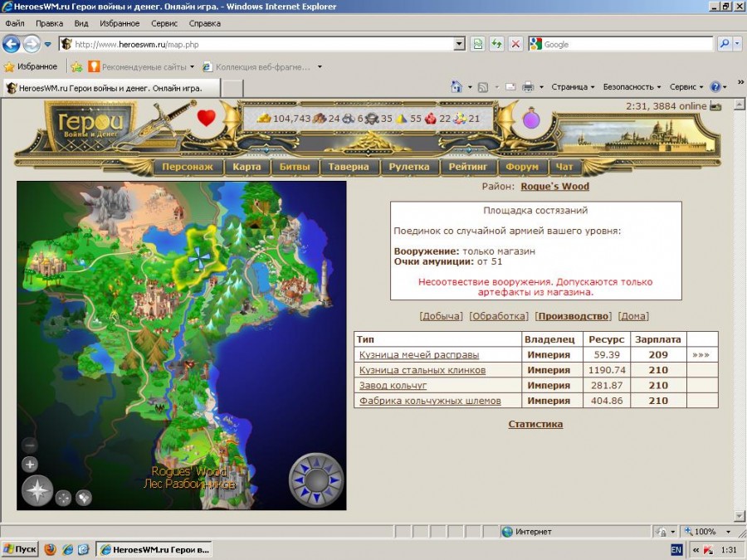Click the mail icon next to online counter
This screenshot has height=560, width=747.
coord(715,106)
